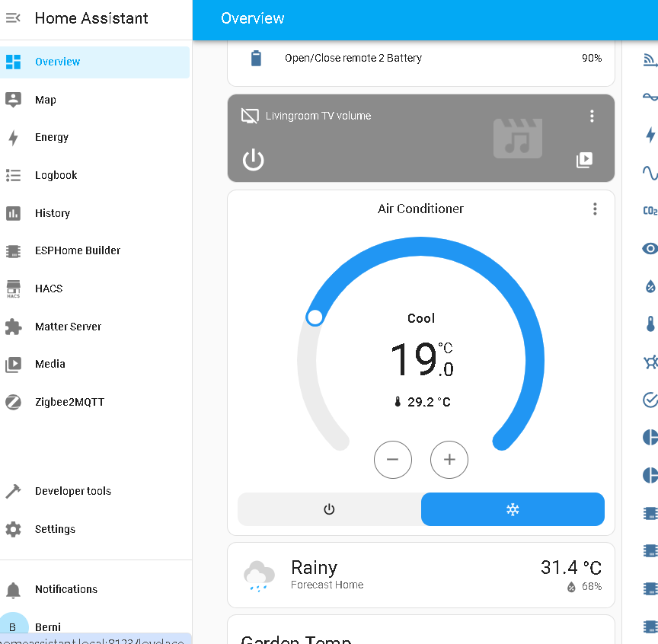Open the Berni user profile
Viewport: 658px width, 644px height.
pos(95,627)
